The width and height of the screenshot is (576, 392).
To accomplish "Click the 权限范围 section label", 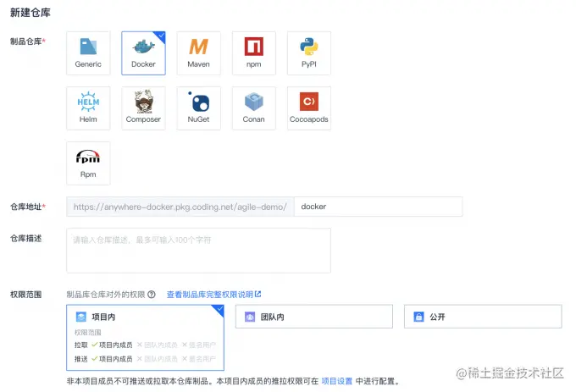I will [25, 295].
